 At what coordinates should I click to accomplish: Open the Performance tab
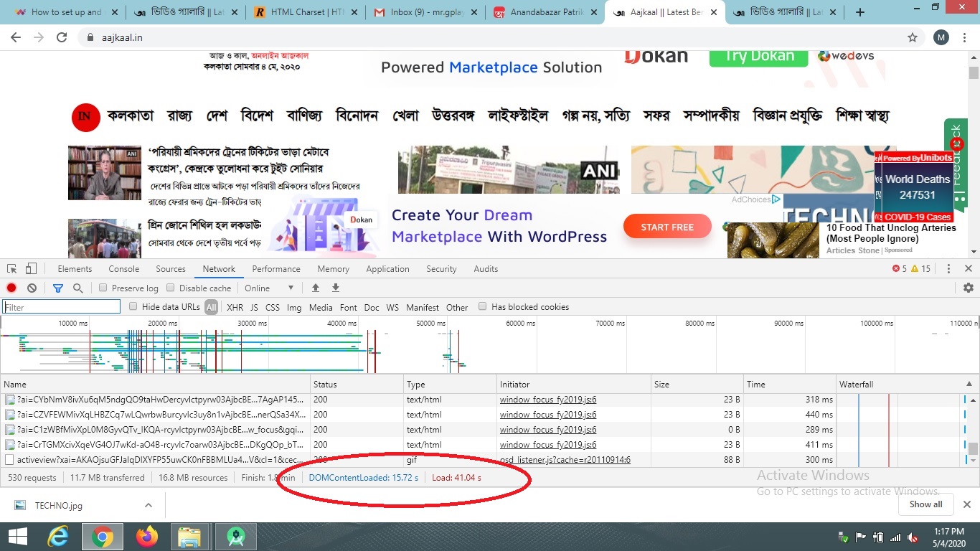pyautogui.click(x=276, y=269)
